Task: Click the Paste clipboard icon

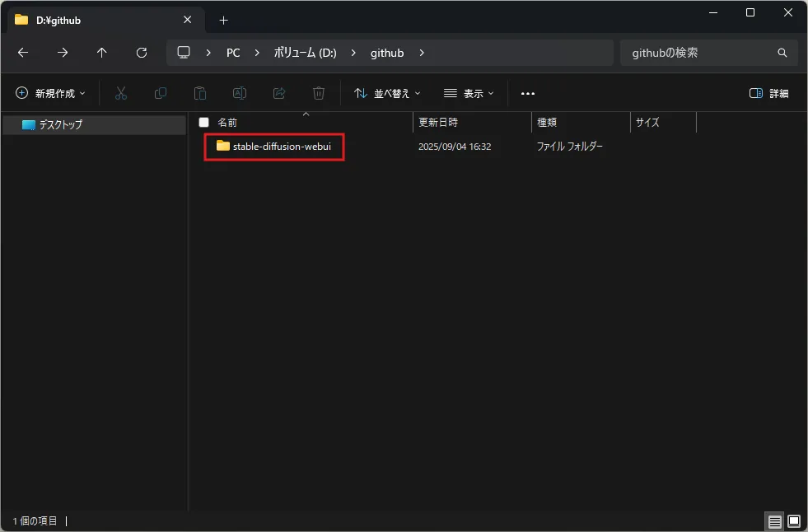Action: pyautogui.click(x=200, y=93)
